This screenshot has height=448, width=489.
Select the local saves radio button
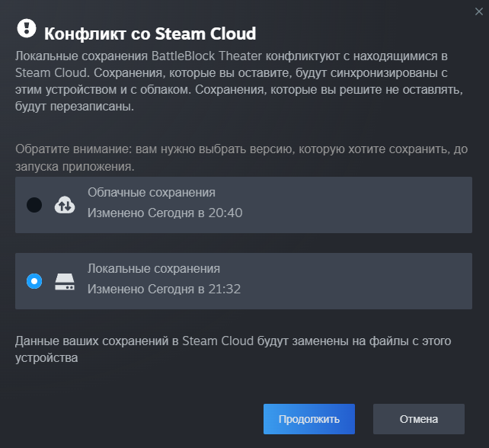34,281
